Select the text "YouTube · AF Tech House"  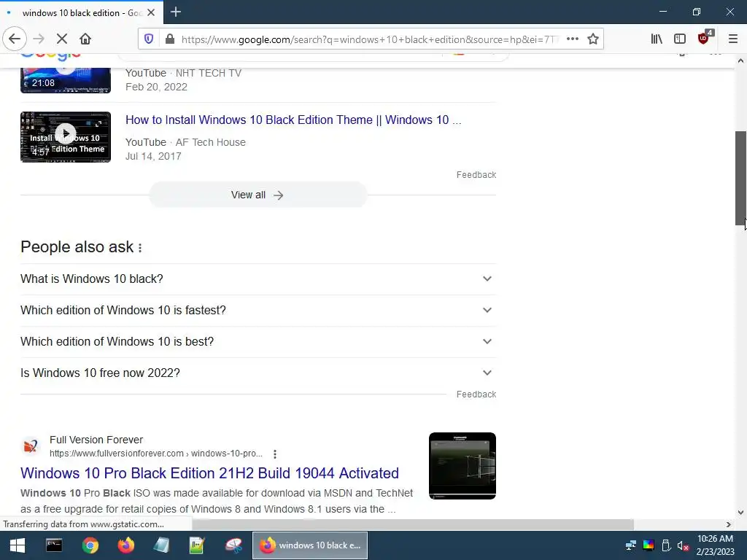click(185, 142)
